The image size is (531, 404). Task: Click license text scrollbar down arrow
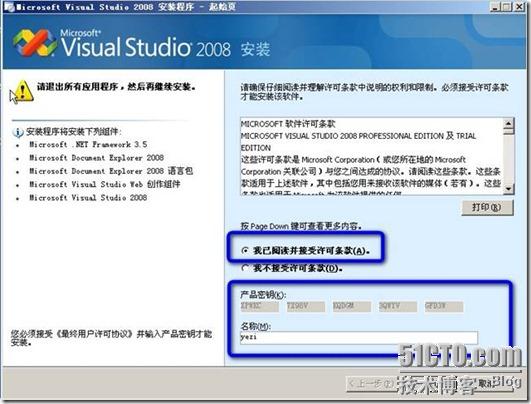click(508, 188)
